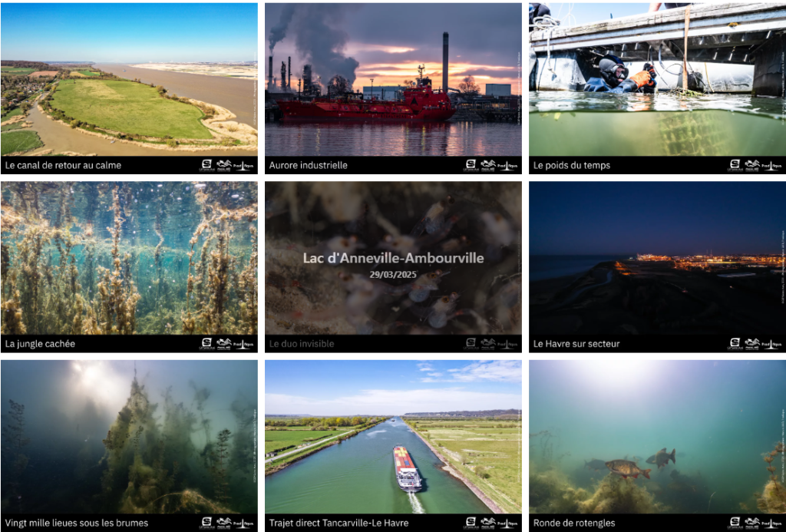The width and height of the screenshot is (786, 532).
Task: Click the S logo under 'Trajet direct Tancarville-Le Havre'
Action: [x=471, y=523]
